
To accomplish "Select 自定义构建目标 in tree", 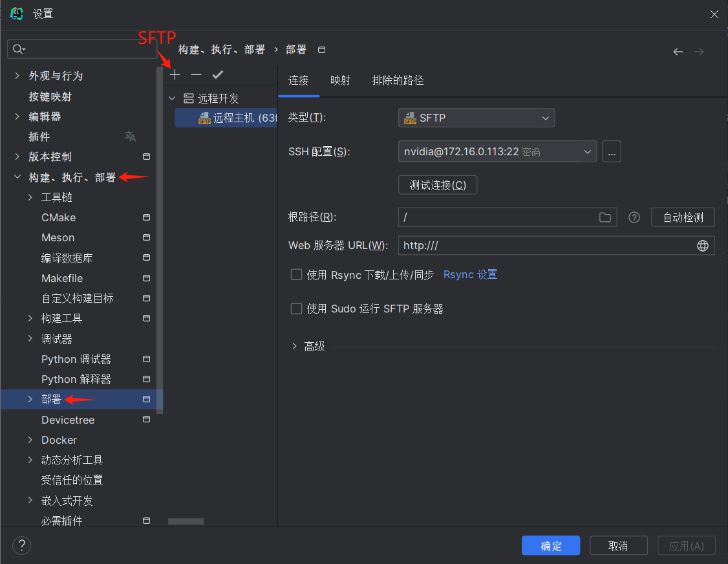I will (78, 298).
